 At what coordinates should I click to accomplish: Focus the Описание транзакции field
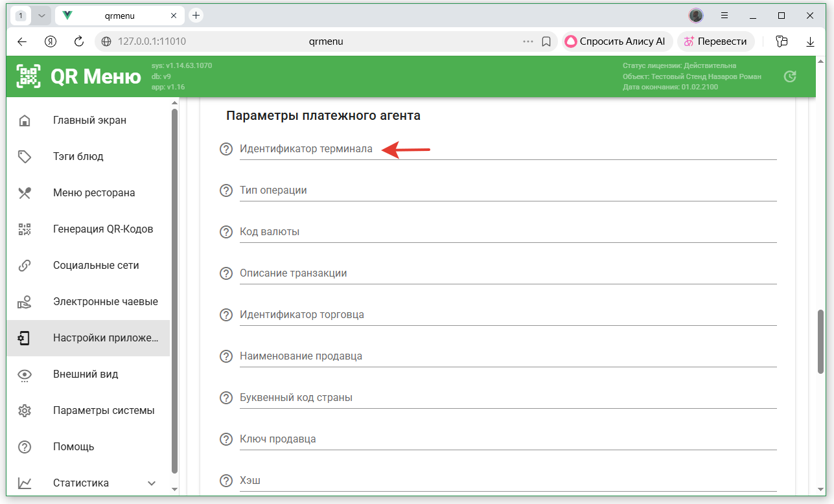pyautogui.click(x=507, y=274)
